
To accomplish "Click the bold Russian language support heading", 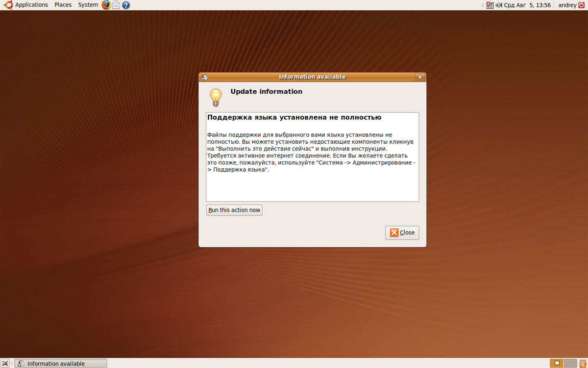I will click(x=294, y=117).
